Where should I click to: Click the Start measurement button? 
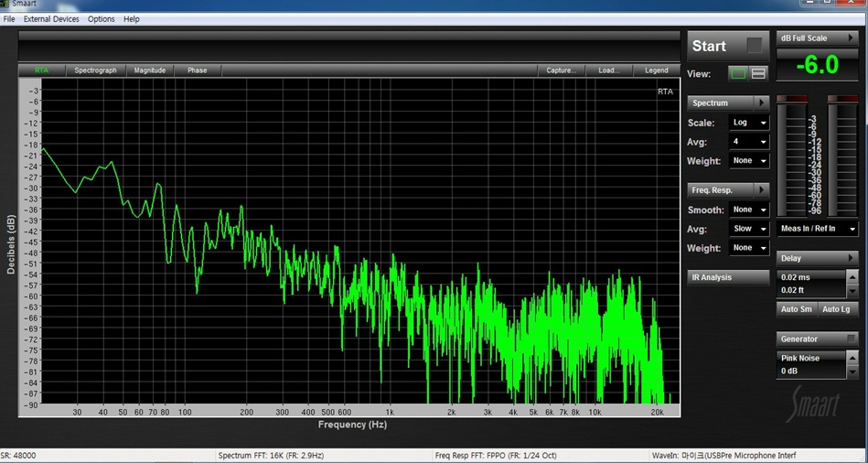(728, 46)
